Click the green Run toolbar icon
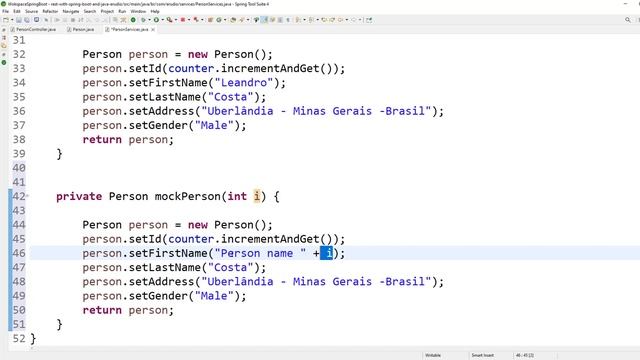This screenshot has width=640, height=360. coord(156,20)
